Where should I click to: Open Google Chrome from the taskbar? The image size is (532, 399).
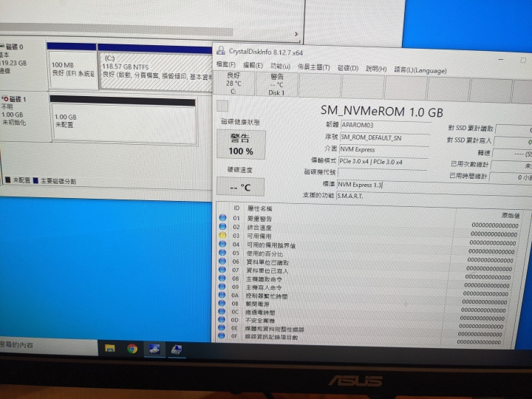(x=132, y=349)
